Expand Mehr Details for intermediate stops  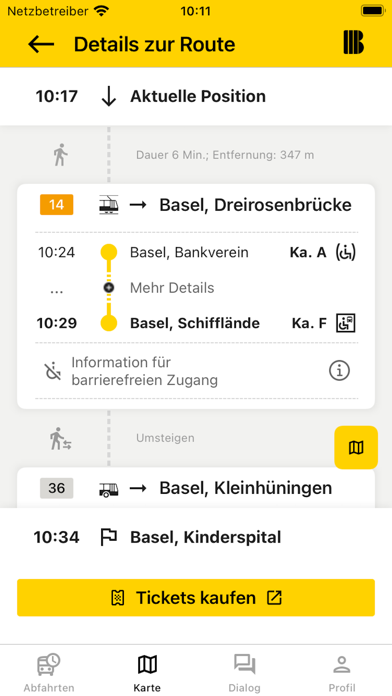tap(172, 288)
